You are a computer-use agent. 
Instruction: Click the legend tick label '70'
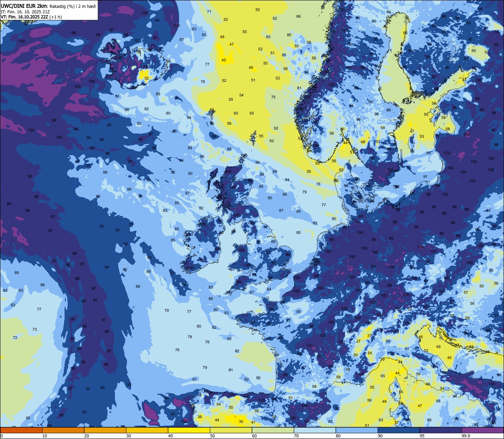click(x=296, y=436)
